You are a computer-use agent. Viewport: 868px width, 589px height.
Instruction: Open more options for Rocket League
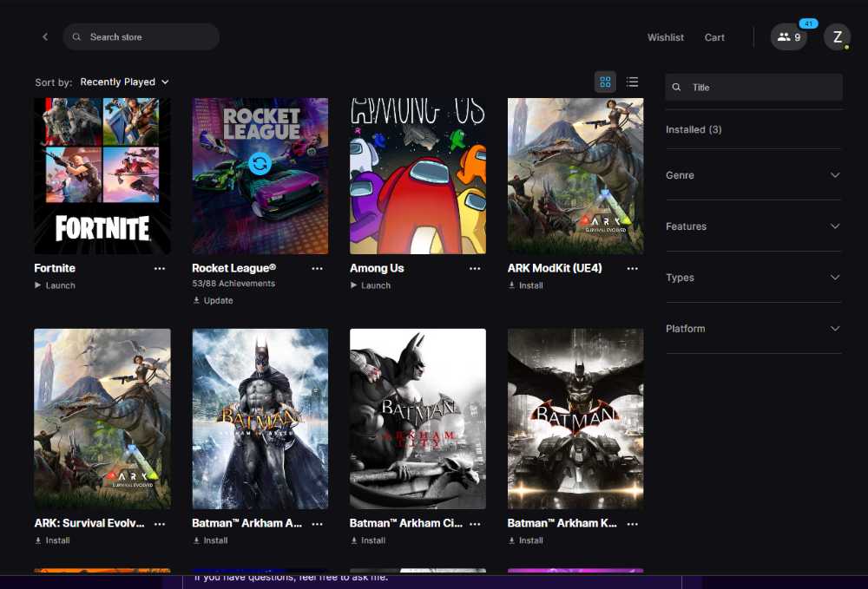coord(317,268)
